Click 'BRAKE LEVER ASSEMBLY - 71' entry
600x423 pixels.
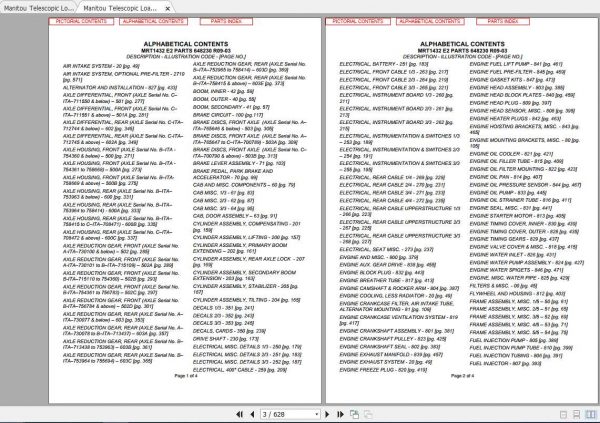(239, 163)
